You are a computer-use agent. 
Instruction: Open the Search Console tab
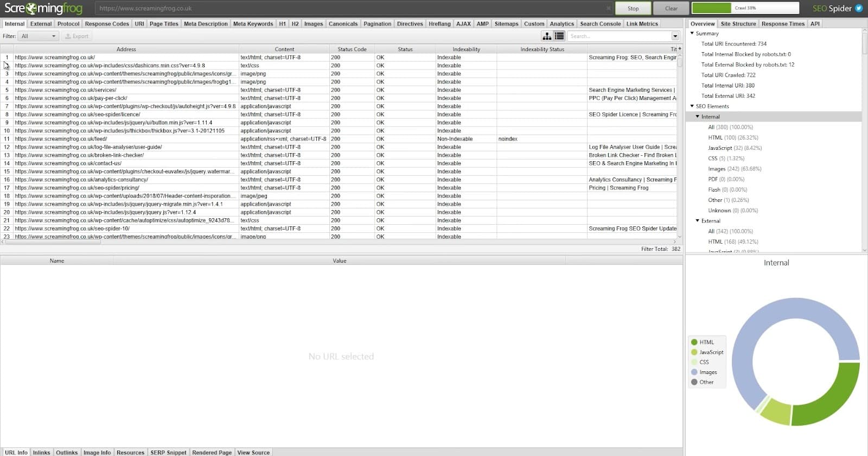tap(600, 24)
